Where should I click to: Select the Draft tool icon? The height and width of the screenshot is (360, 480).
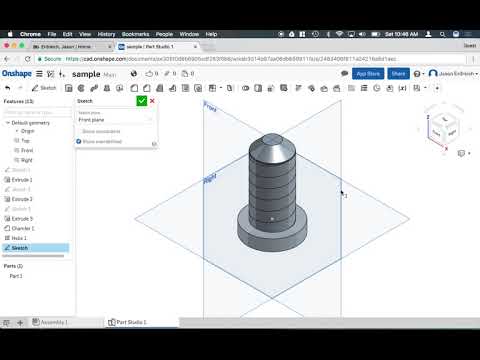pos(160,88)
